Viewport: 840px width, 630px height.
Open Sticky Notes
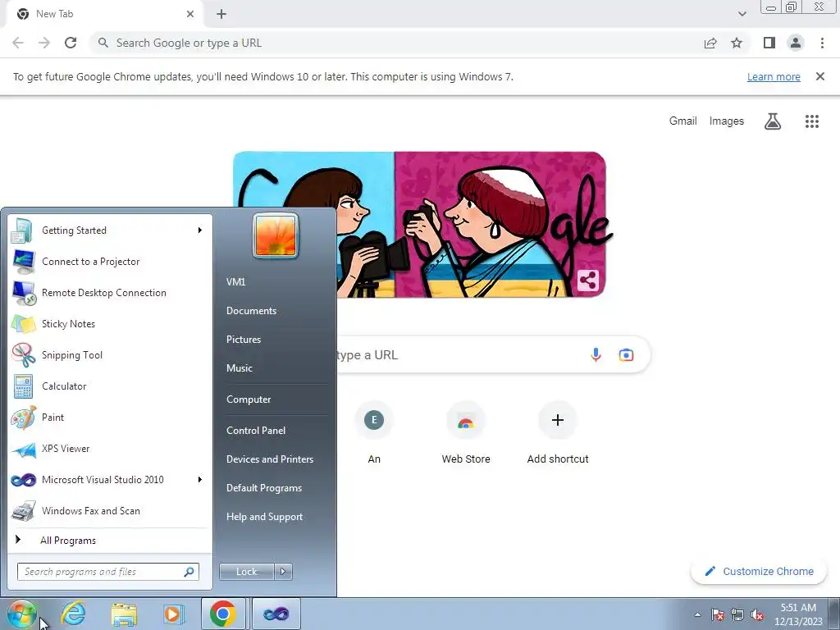[x=109, y=323]
